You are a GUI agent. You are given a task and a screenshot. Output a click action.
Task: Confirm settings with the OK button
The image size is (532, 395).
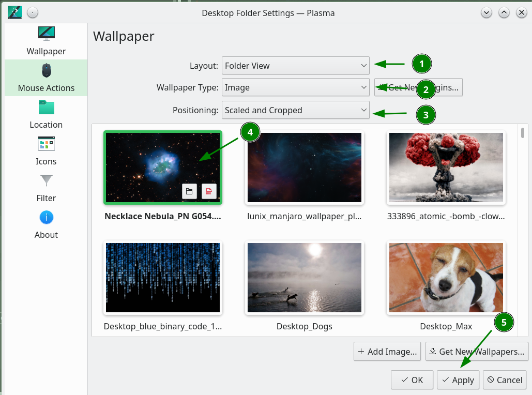click(x=412, y=380)
